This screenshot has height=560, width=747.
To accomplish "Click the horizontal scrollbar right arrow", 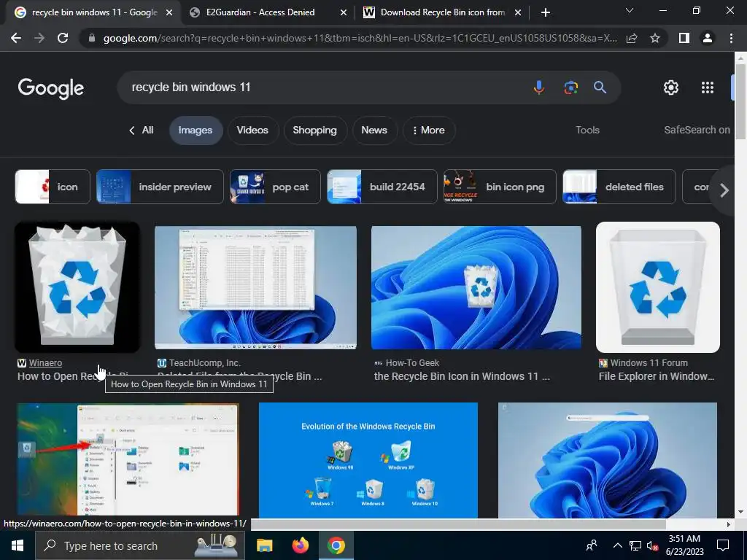I will click(729, 524).
